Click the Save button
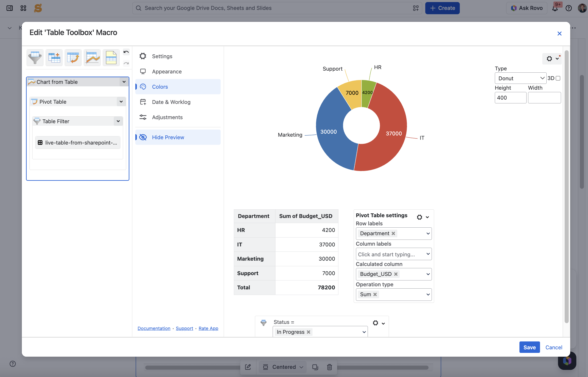Screen dimensions: 588x377 point(530,347)
